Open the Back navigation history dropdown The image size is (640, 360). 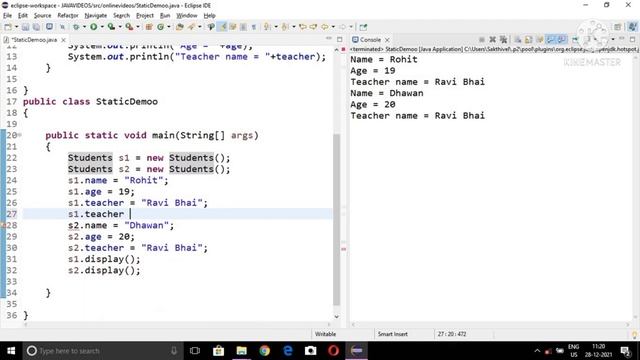(333, 27)
